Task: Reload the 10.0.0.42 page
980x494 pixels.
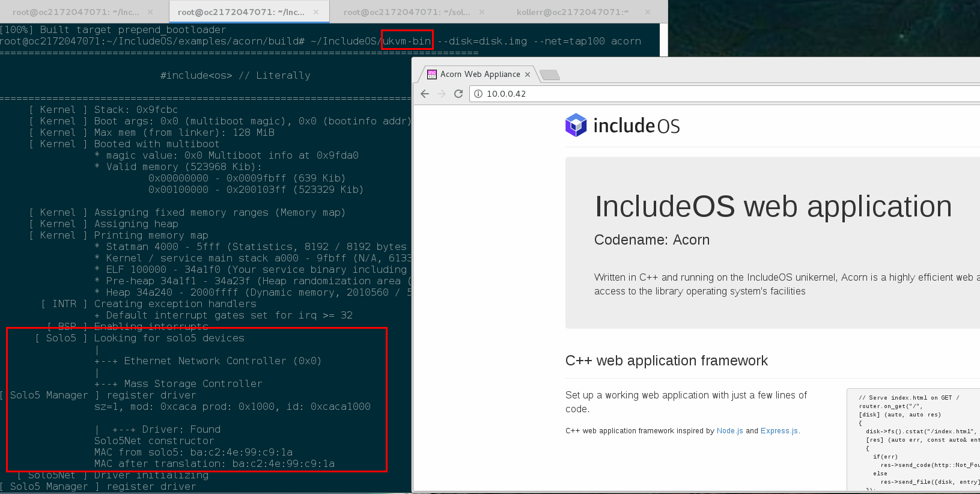Action: [458, 94]
